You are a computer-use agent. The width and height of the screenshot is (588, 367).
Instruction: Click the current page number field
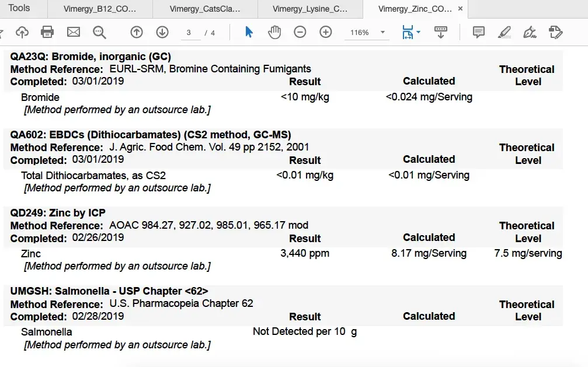point(189,33)
